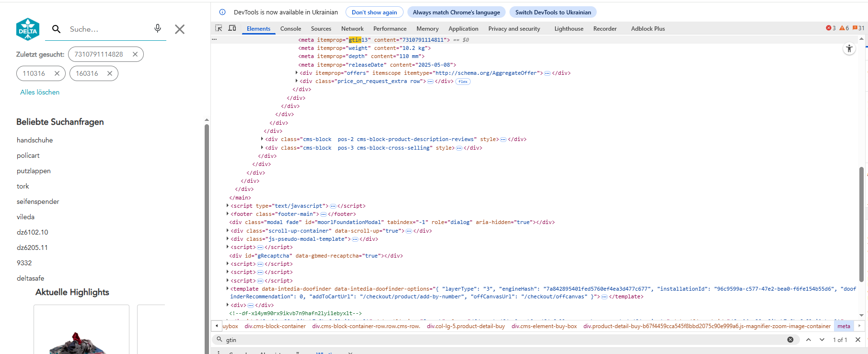Focus the gtin find input in DevTools
Screen dimensions: 868x354
[506, 340]
